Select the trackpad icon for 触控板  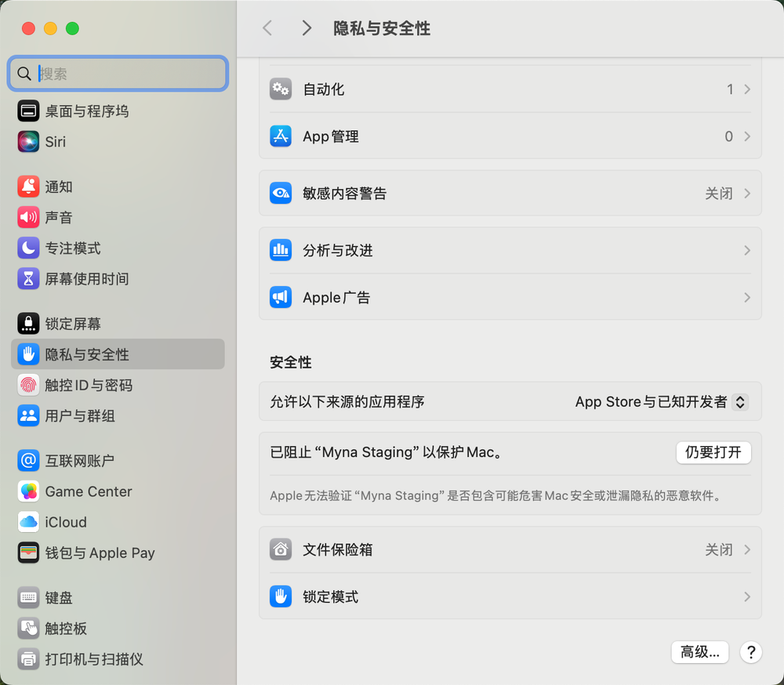[x=28, y=629]
